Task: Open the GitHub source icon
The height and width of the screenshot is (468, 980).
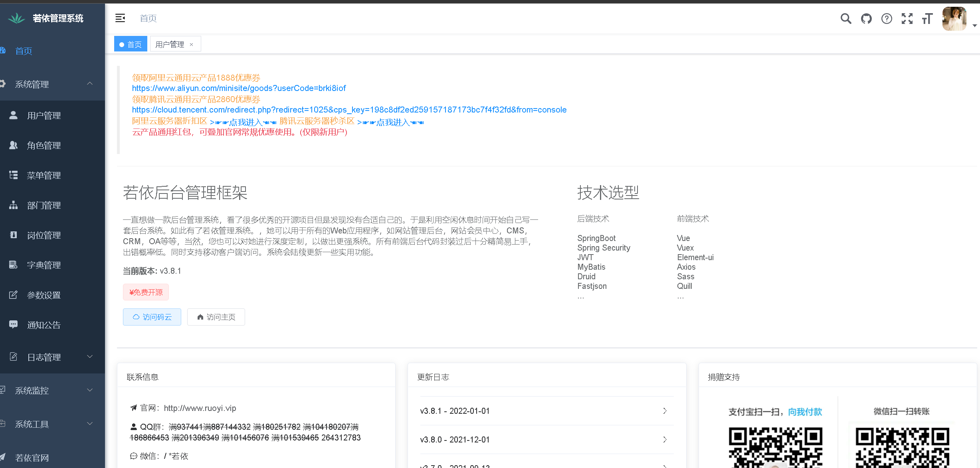Action: point(866,18)
